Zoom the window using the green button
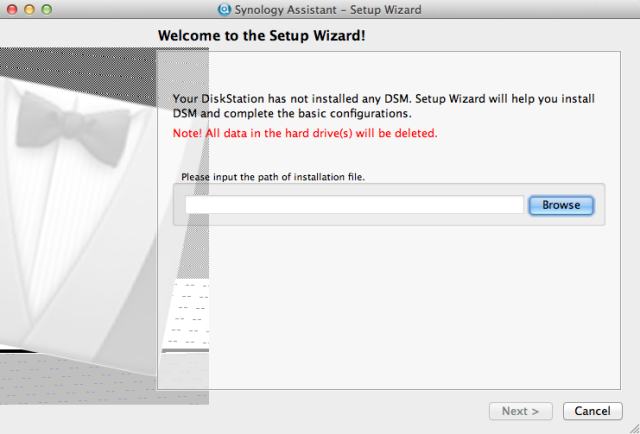The height and width of the screenshot is (434, 640). pos(47,9)
